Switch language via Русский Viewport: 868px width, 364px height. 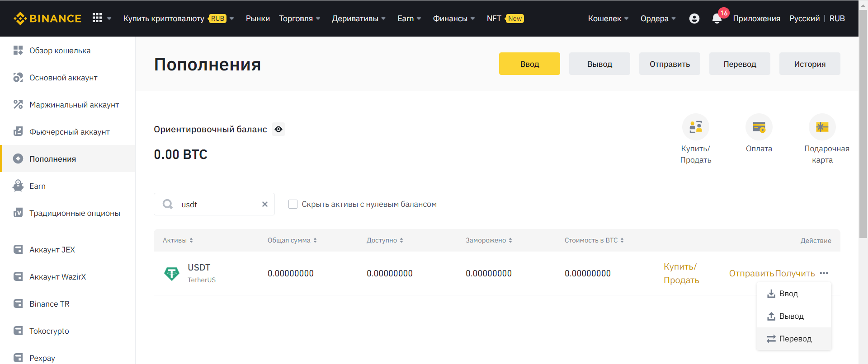[x=805, y=19]
